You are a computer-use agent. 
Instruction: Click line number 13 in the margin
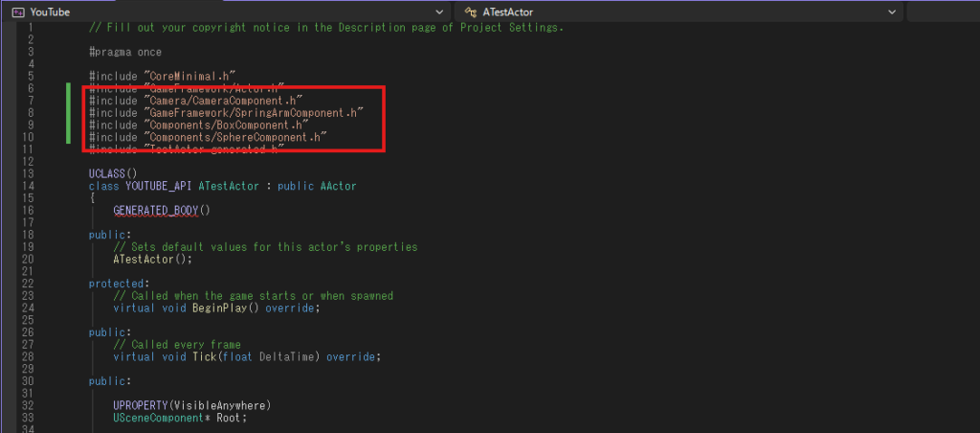point(29,172)
